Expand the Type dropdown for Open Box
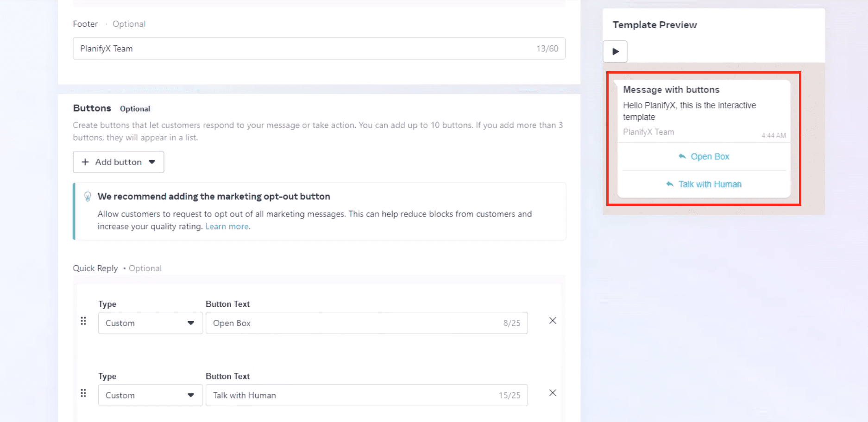 [150, 323]
